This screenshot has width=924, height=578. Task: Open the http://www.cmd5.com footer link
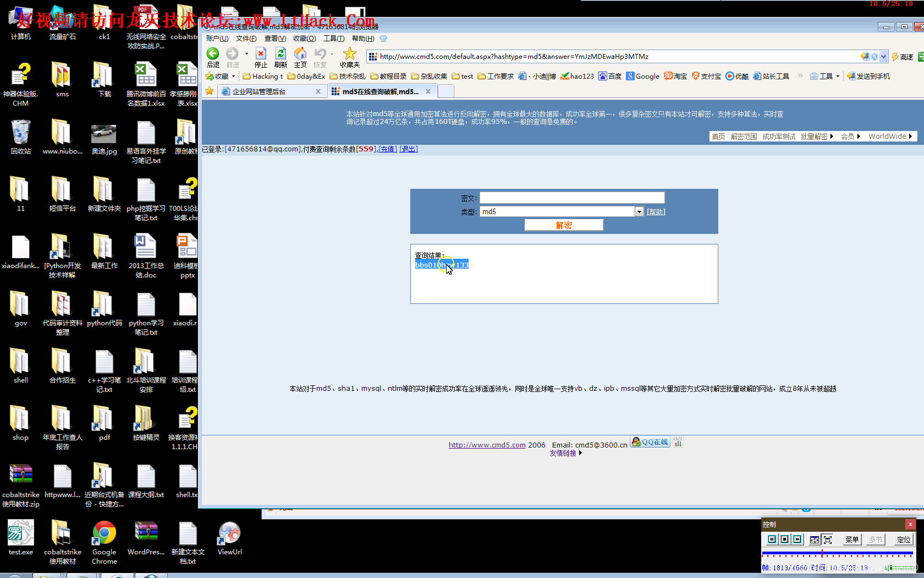(x=487, y=445)
